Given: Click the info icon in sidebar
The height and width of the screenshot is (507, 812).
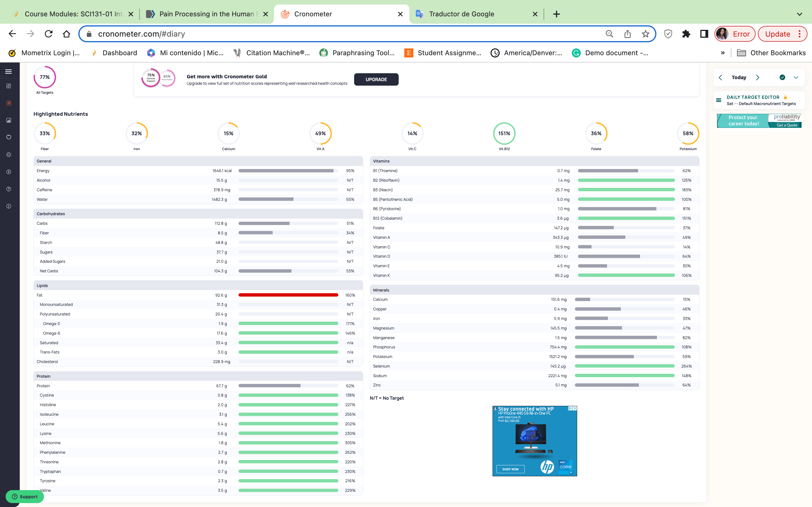Looking at the screenshot, I should coord(9,206).
